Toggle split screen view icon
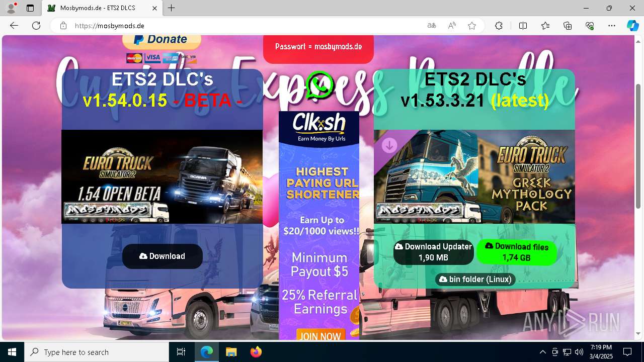The height and width of the screenshot is (362, 644). click(523, 26)
